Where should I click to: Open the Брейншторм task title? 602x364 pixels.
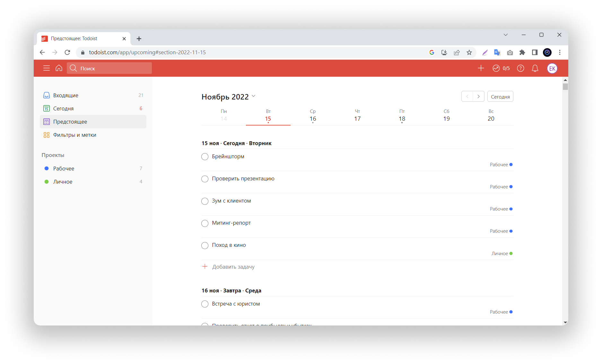coord(228,157)
